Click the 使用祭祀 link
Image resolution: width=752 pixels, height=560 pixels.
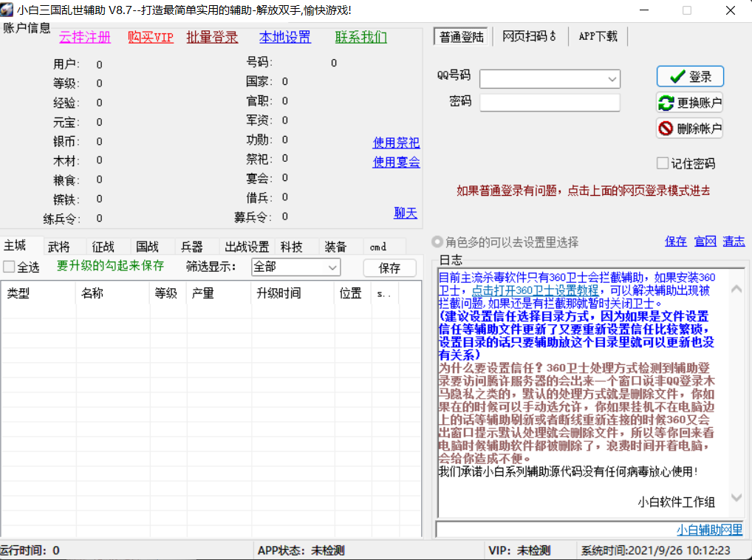click(396, 143)
